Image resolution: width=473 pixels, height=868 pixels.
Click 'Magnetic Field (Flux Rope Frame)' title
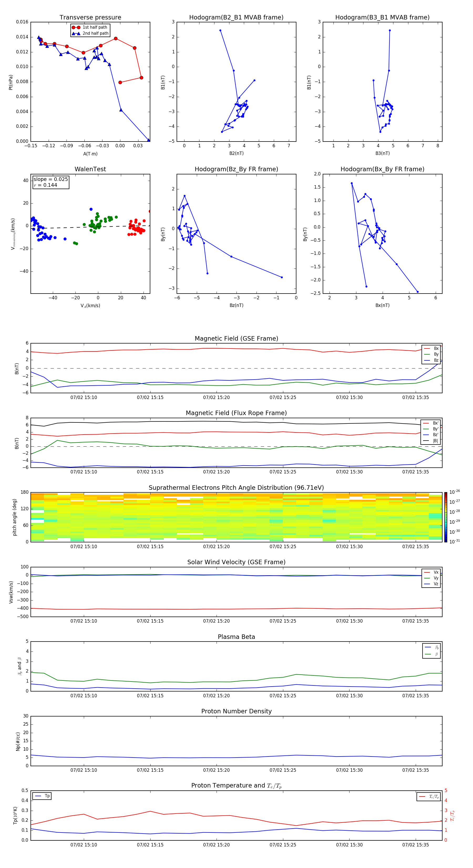(236, 413)
